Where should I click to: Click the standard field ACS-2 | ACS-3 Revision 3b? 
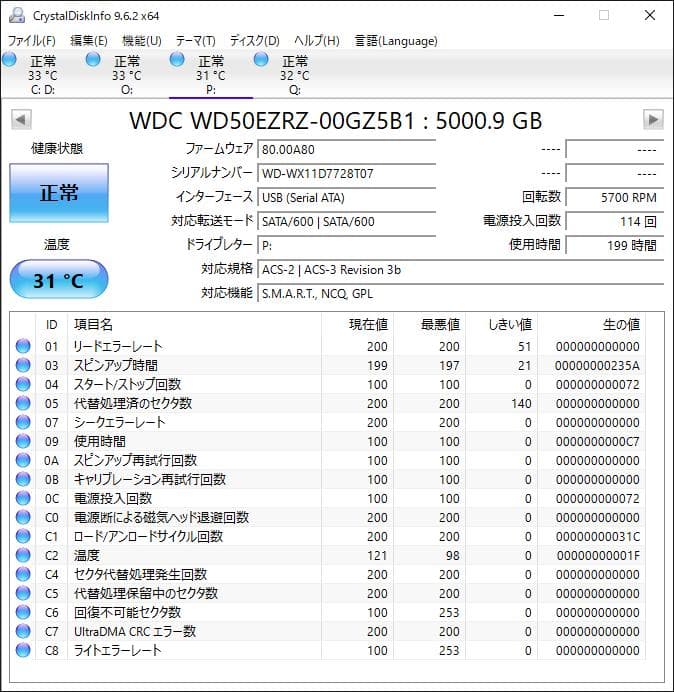click(460, 269)
